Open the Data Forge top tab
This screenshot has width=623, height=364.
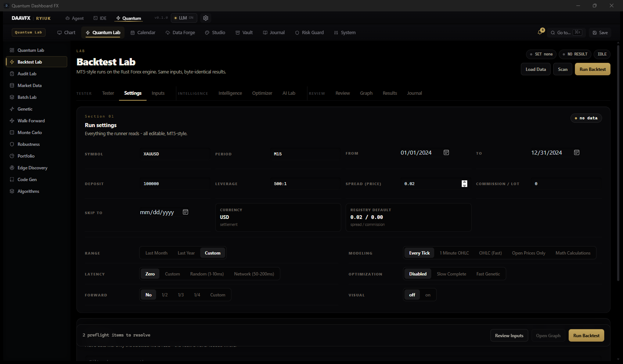pos(180,33)
